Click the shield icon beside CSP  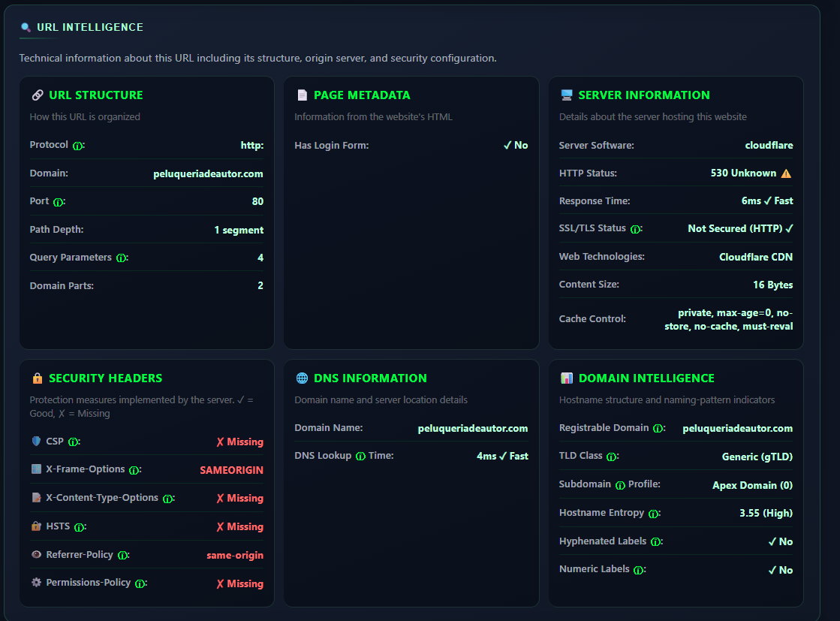pos(35,442)
